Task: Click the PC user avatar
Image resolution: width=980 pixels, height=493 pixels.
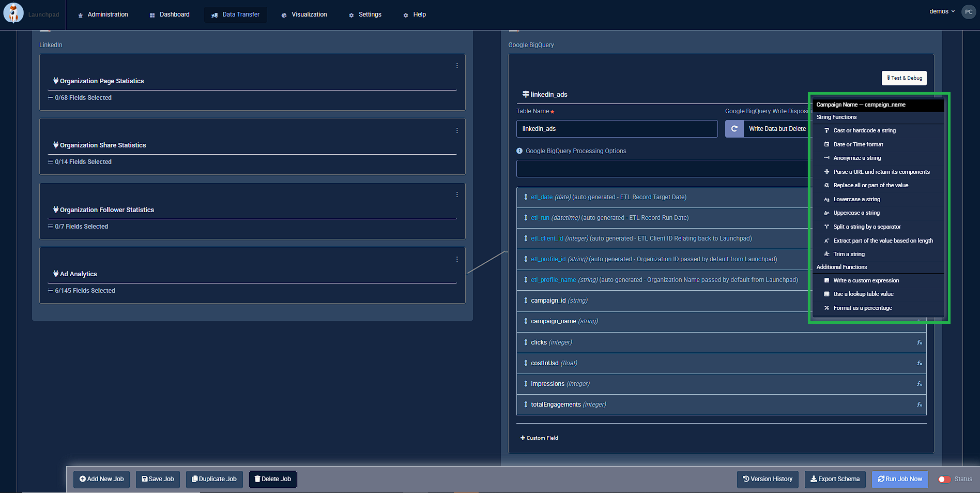Action: pos(969,12)
